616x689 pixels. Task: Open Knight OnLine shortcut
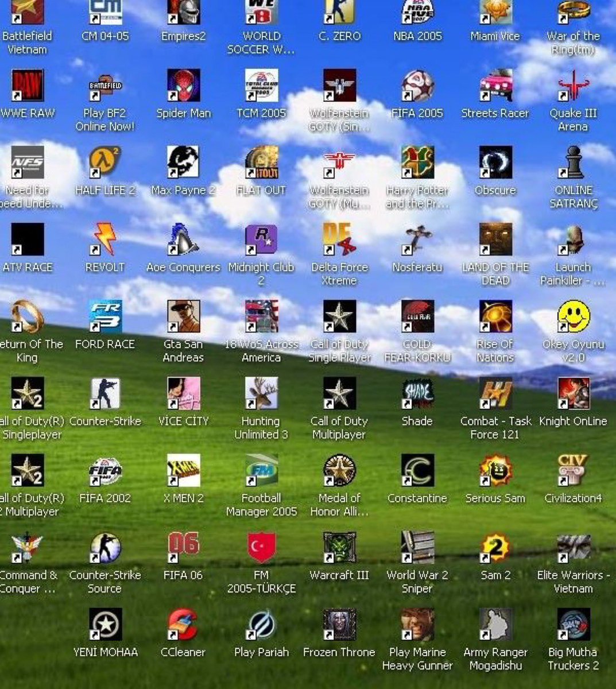(574, 393)
